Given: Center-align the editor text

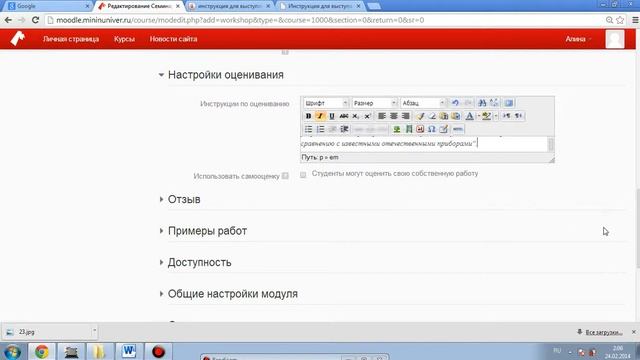Looking at the screenshot, I should point(393,116).
